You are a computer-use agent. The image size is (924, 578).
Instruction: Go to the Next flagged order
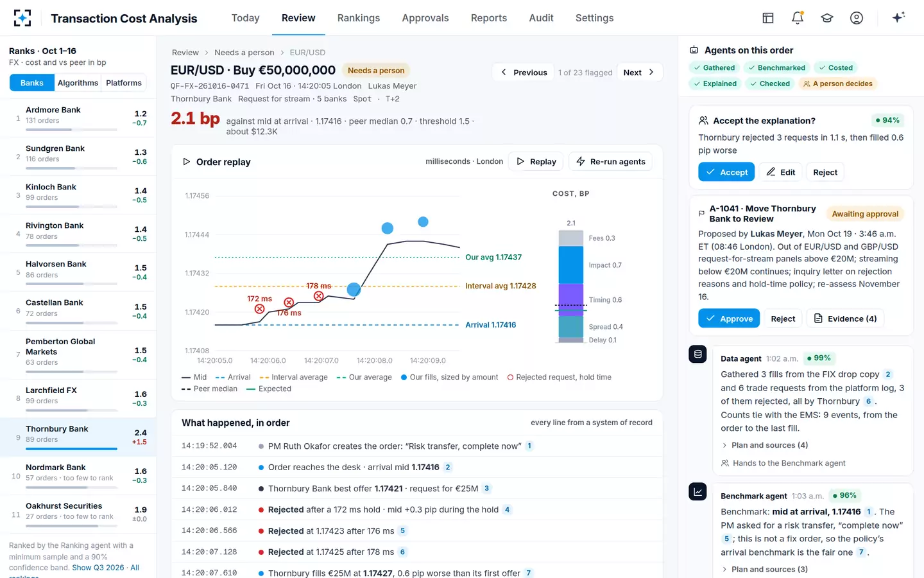click(639, 73)
